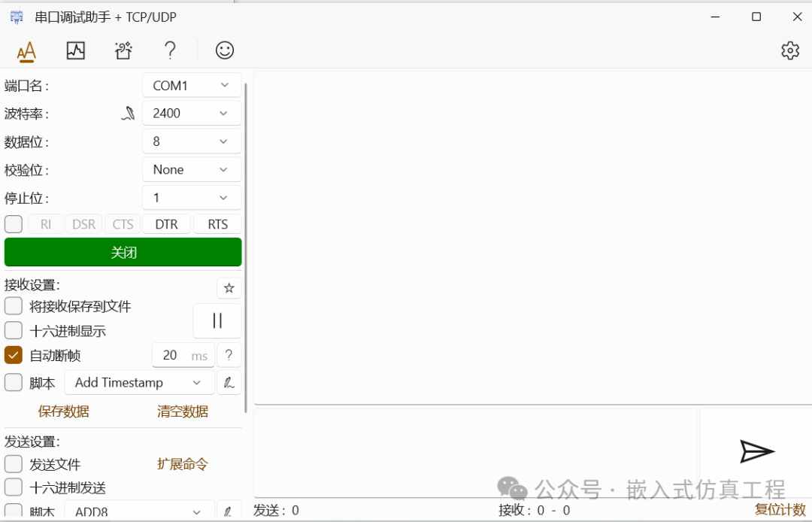This screenshot has height=522, width=812.
Task: Click the paper plane send icon
Action: click(x=756, y=451)
